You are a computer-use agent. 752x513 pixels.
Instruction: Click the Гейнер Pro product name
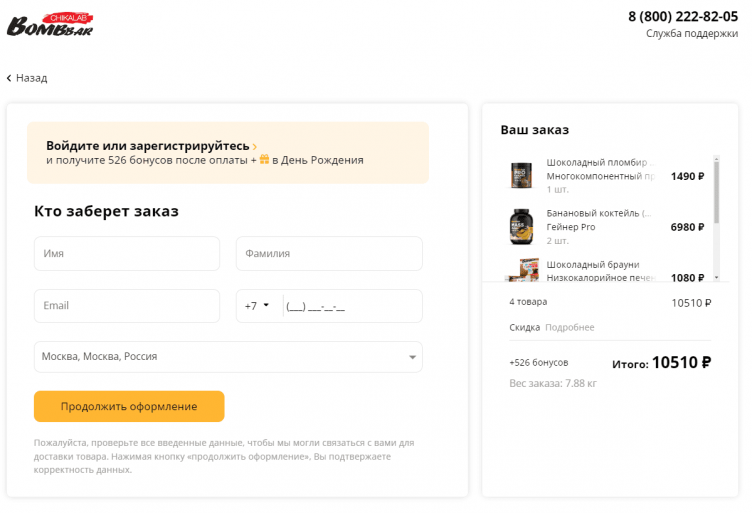pyautogui.click(x=571, y=227)
